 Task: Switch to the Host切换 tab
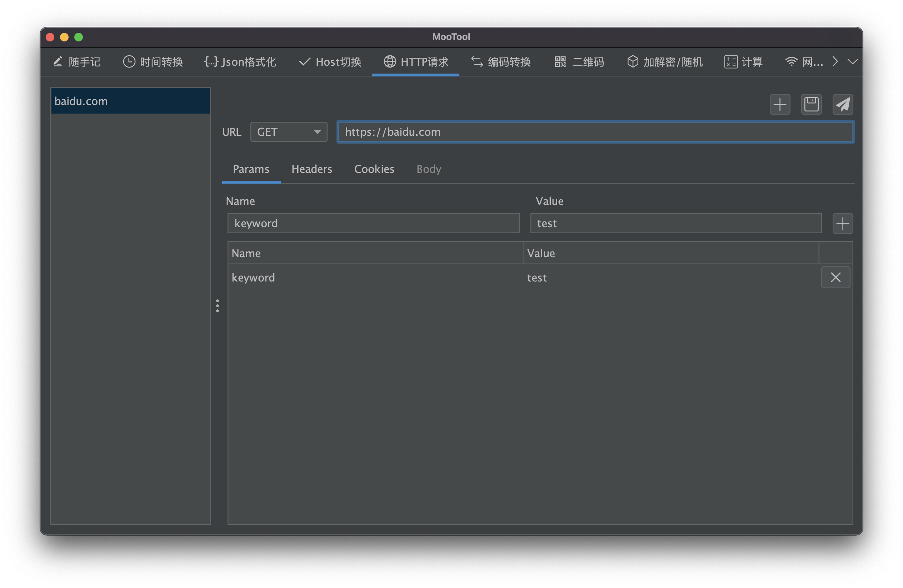[330, 62]
